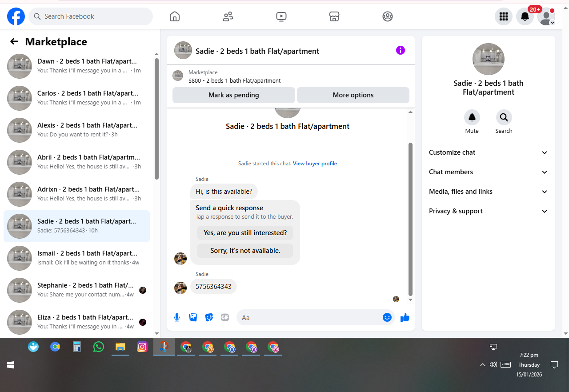The width and height of the screenshot is (569, 392).
Task: Open Calculator from the taskbar
Action: (77, 347)
